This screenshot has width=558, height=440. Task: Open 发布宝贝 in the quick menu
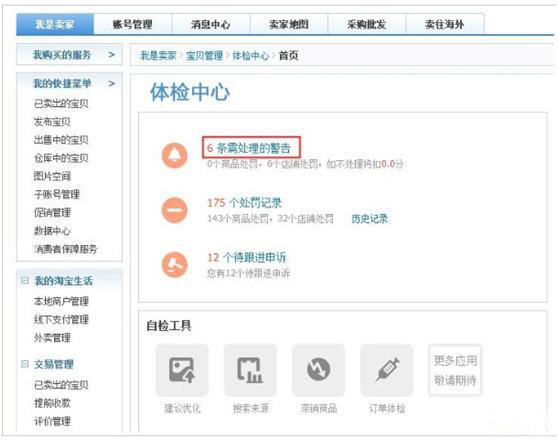[52, 122]
